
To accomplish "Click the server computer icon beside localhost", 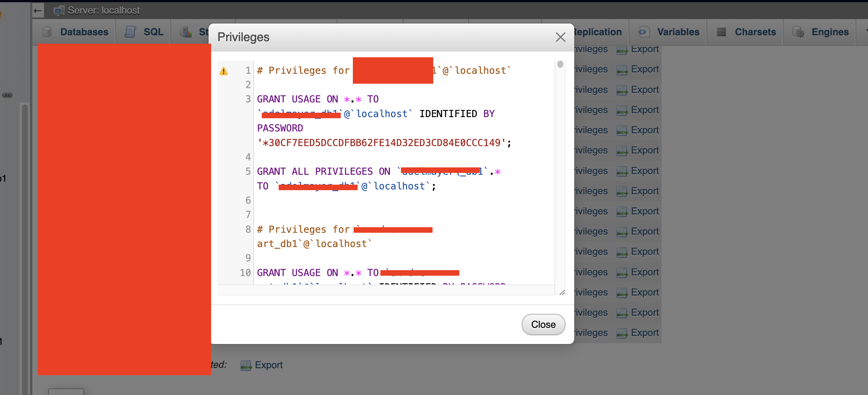I will 59,11.
